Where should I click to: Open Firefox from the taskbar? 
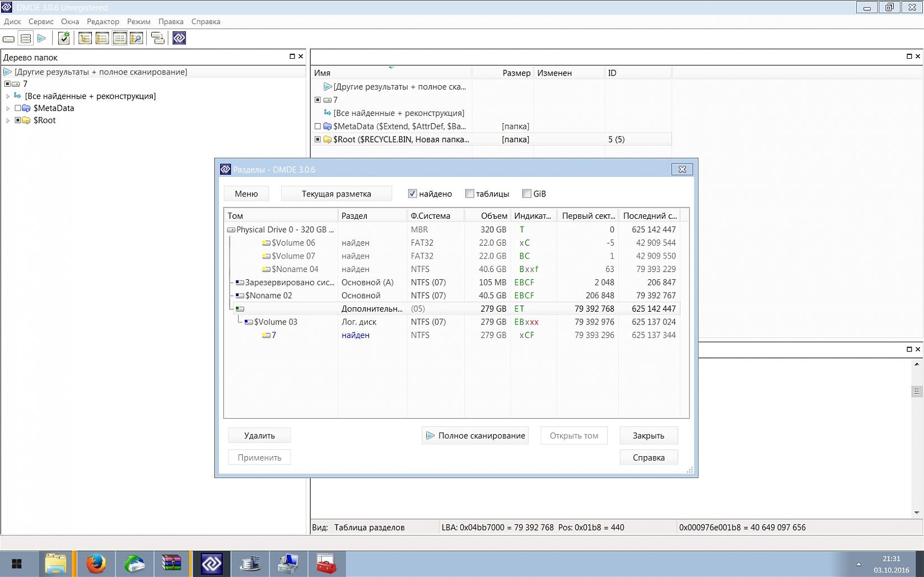click(x=96, y=563)
